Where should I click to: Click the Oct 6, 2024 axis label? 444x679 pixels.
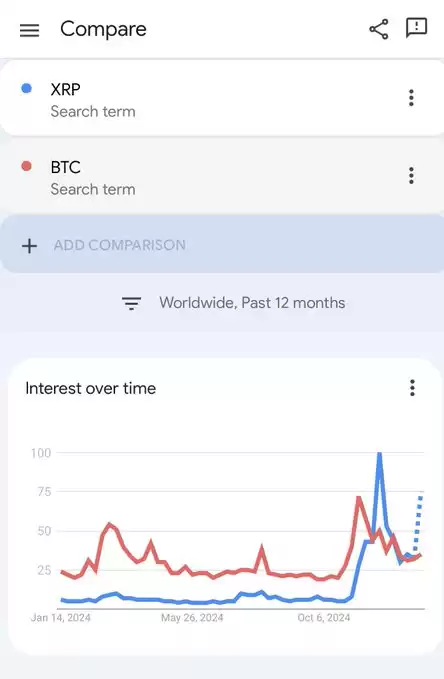click(x=324, y=618)
